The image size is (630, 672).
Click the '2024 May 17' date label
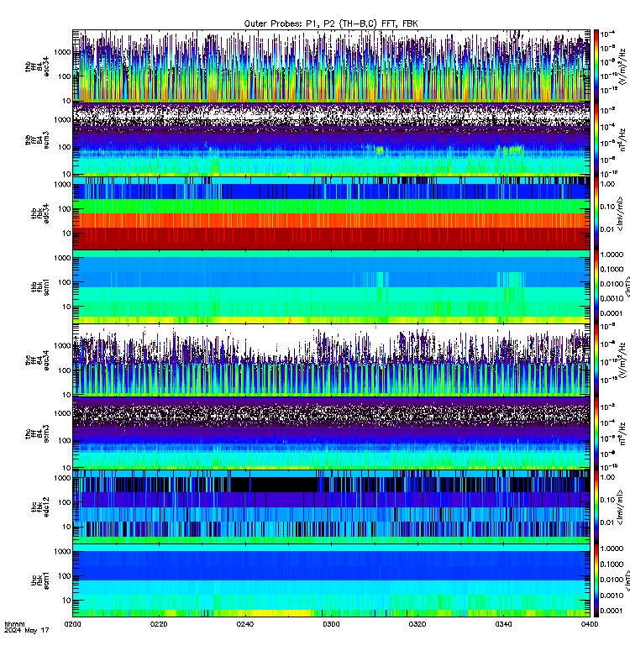tap(27, 631)
